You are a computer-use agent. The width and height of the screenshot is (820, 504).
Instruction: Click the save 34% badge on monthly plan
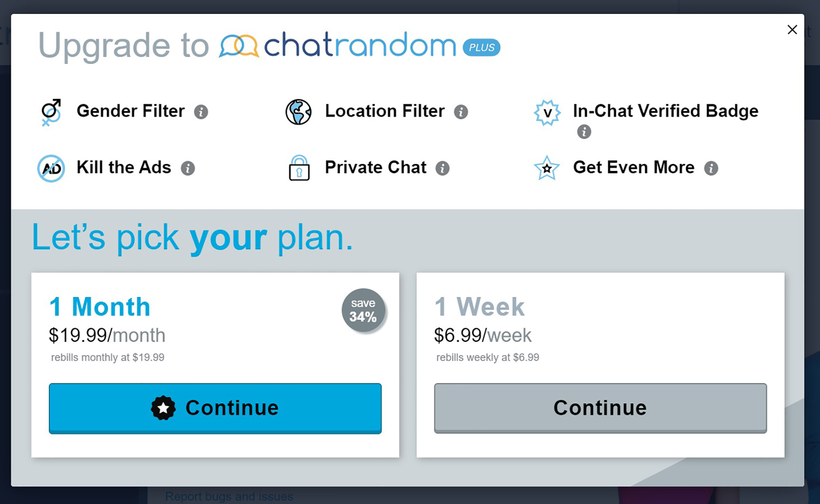coord(363,310)
